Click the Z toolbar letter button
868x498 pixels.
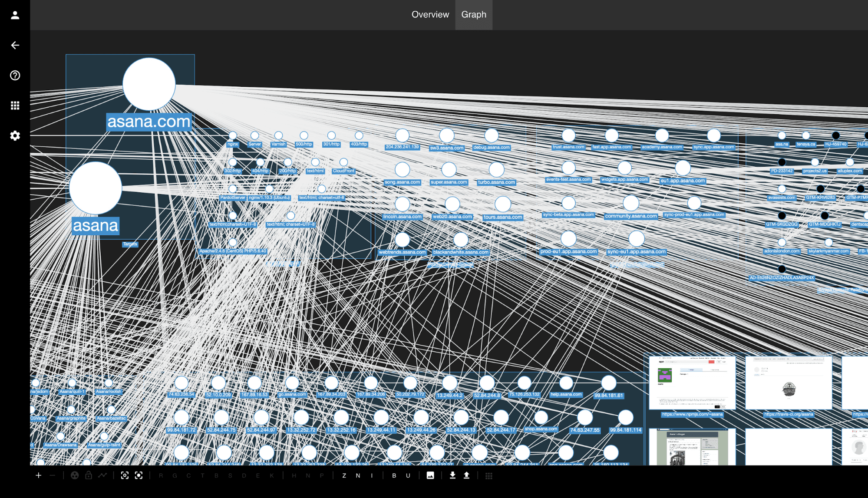[x=344, y=476]
